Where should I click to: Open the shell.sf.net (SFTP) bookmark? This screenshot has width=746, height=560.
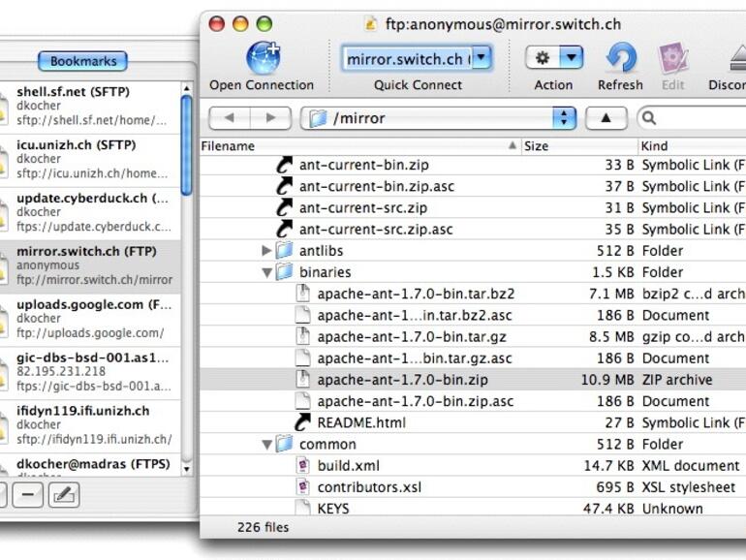90,107
